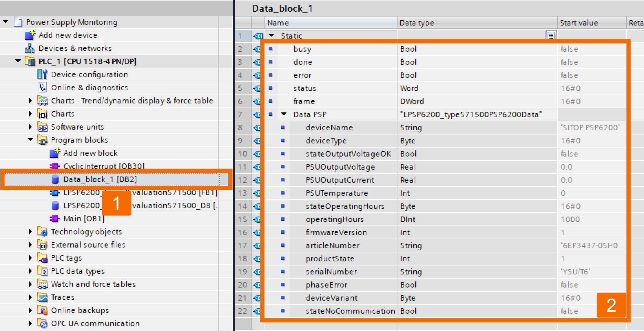644x331 pixels.
Task: Click the Power Supply Monitoring project icon
Action: [x=18, y=22]
